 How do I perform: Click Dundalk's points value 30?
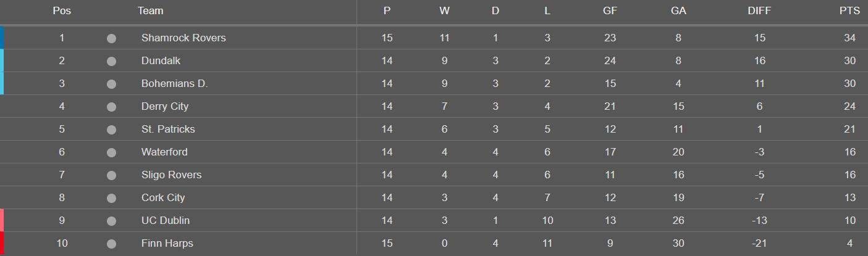point(849,61)
